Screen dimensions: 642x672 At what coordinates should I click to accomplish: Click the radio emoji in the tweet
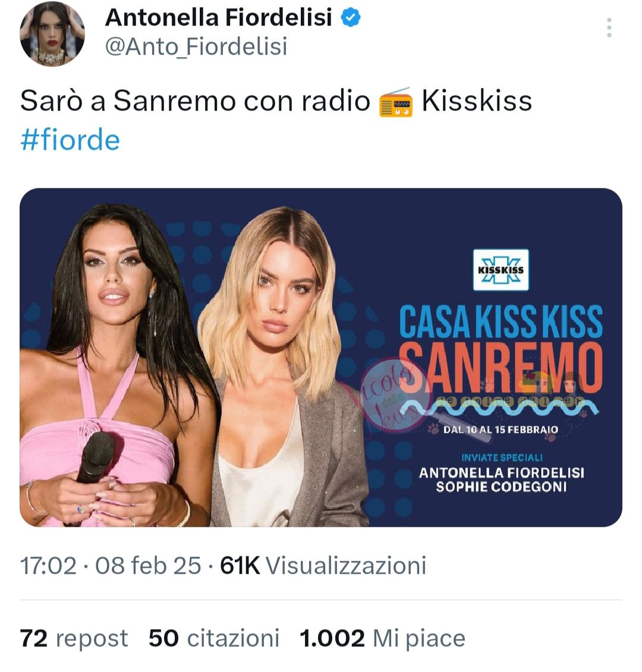point(396,102)
